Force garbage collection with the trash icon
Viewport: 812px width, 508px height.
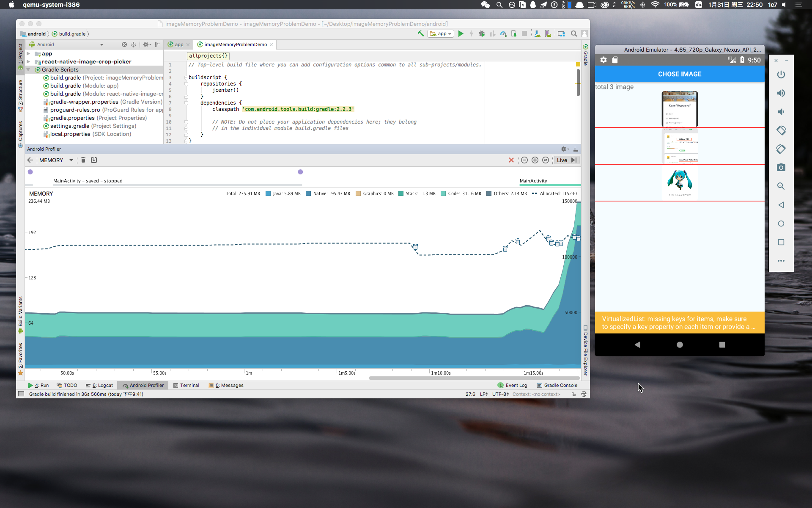[x=83, y=160]
